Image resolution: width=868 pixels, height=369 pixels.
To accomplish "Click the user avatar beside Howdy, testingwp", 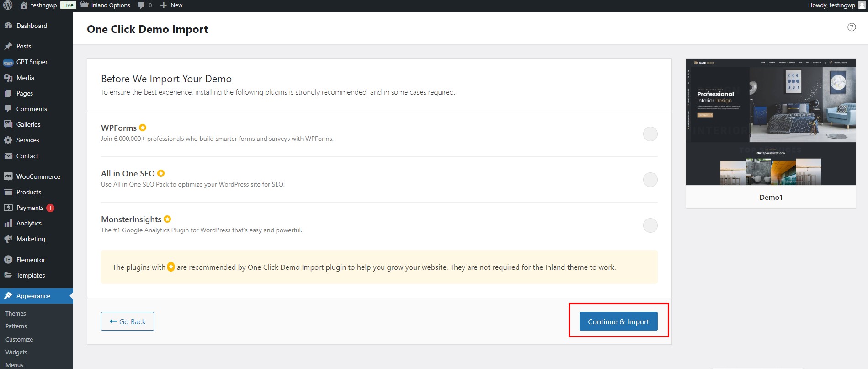I will tap(862, 5).
